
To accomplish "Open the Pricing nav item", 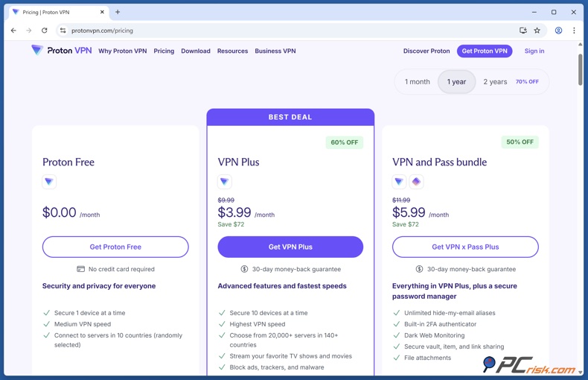I will point(164,51).
